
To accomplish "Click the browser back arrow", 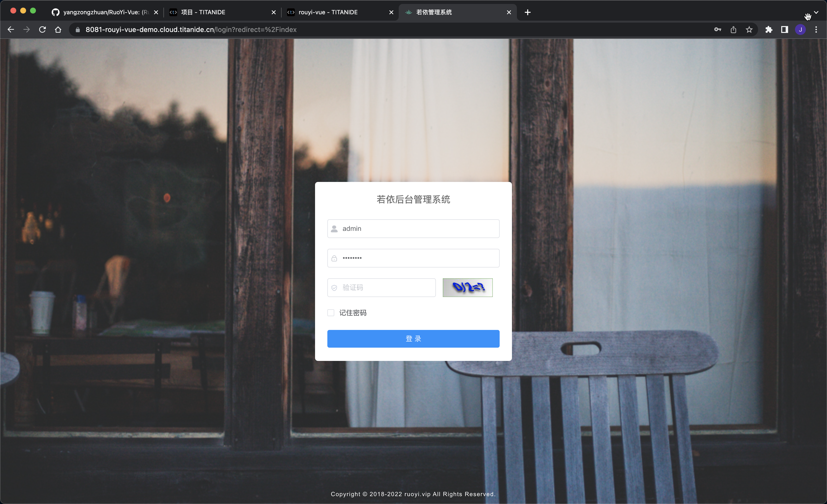I will (11, 30).
